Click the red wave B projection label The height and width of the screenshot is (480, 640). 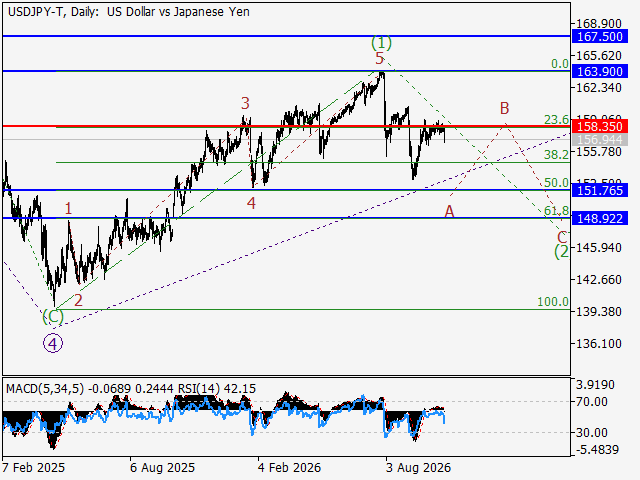504,109
